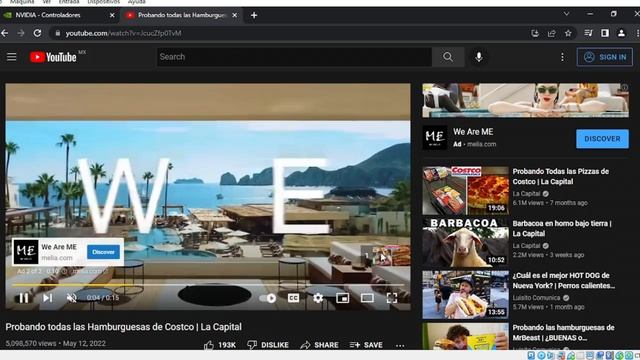
Task: Click the SIGN IN button
Action: click(604, 57)
